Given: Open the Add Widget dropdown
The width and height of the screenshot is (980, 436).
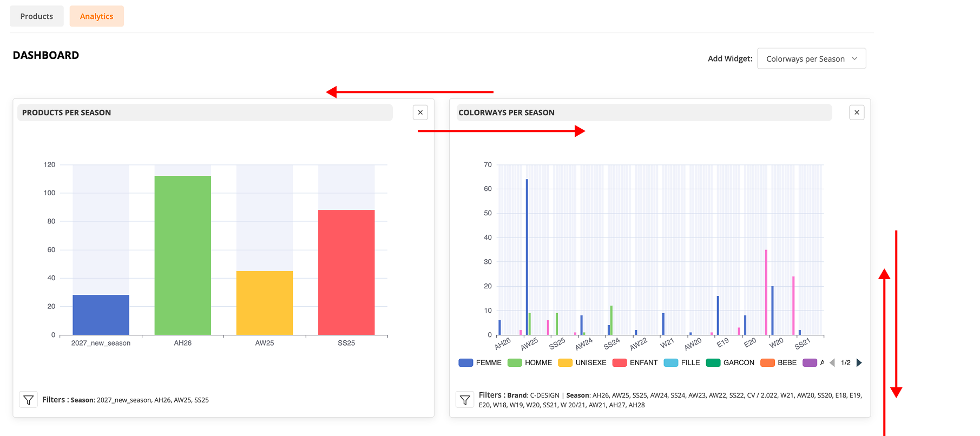Looking at the screenshot, I should click(812, 58).
